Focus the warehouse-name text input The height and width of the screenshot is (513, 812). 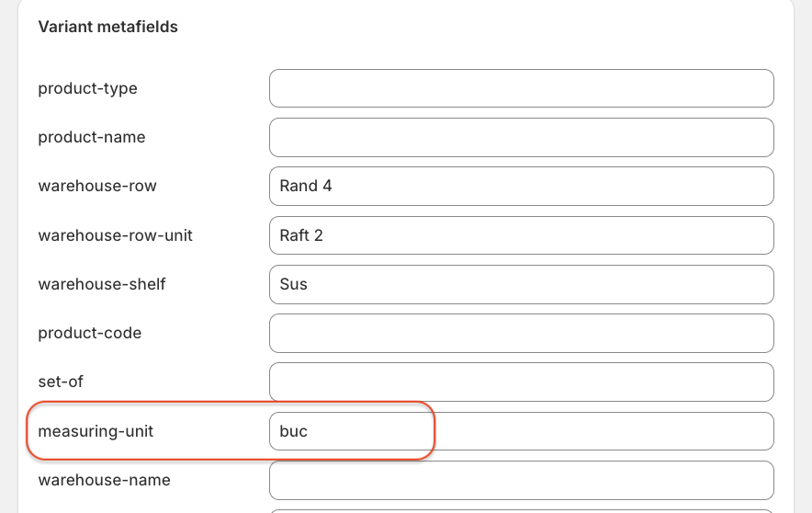521,480
